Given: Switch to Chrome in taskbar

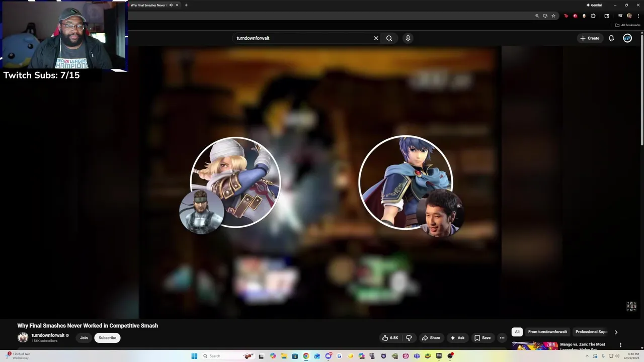Looking at the screenshot, I should pos(306,356).
